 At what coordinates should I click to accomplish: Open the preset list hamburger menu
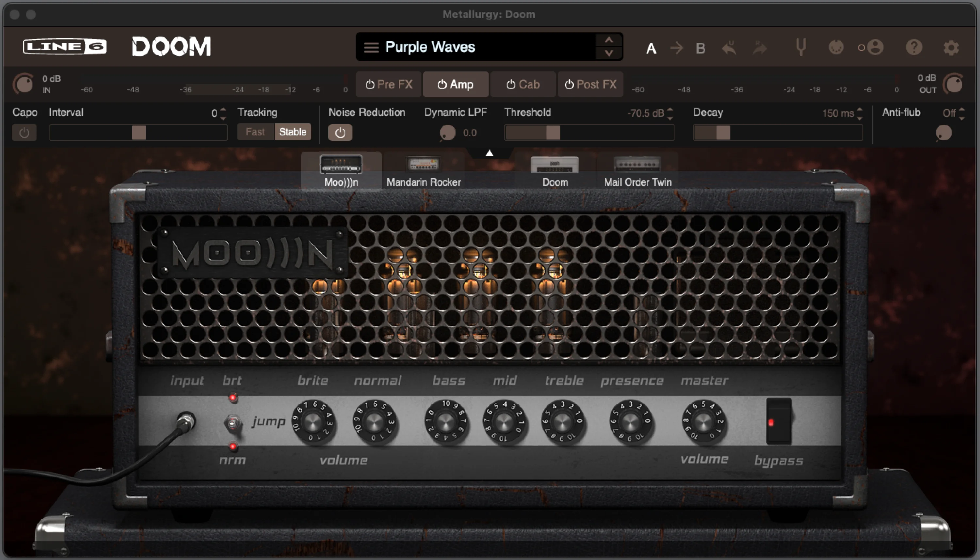click(371, 47)
